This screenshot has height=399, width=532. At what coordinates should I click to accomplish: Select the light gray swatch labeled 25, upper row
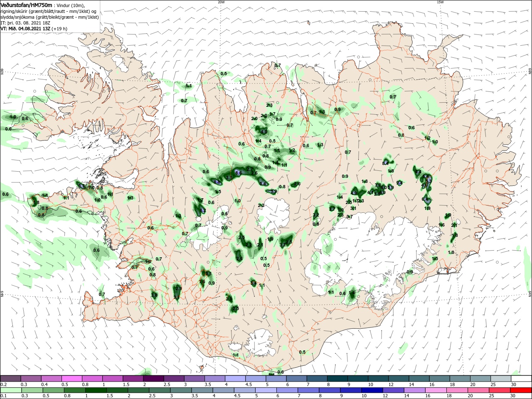point(501,379)
